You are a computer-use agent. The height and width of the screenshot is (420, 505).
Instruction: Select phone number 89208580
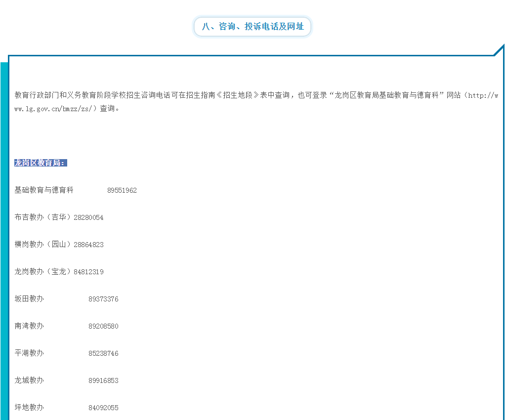(x=103, y=326)
